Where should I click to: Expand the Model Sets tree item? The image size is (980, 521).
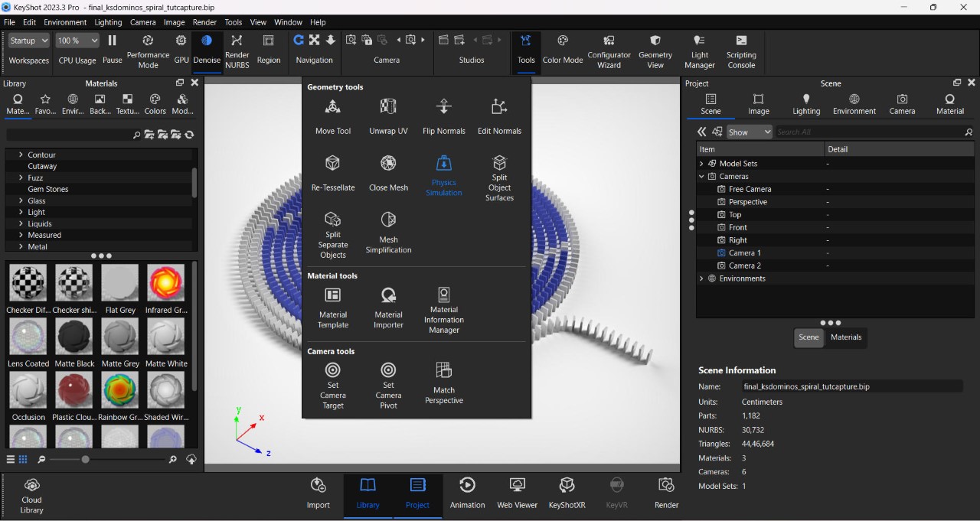[x=701, y=164]
